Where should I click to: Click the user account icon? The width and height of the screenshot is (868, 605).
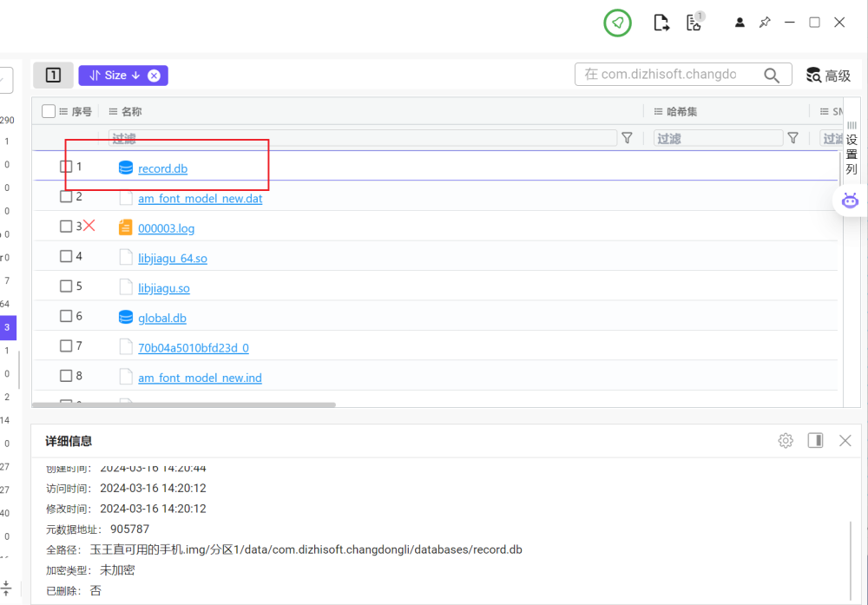(740, 23)
